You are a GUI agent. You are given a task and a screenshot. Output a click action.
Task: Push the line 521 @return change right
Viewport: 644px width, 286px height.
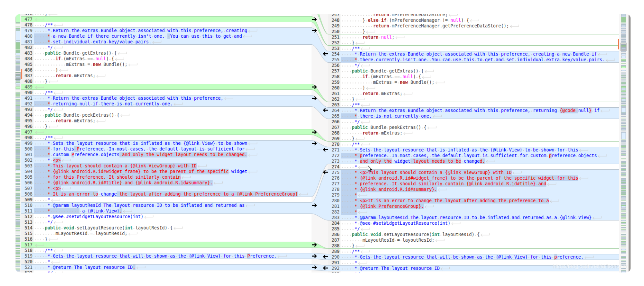(314, 267)
